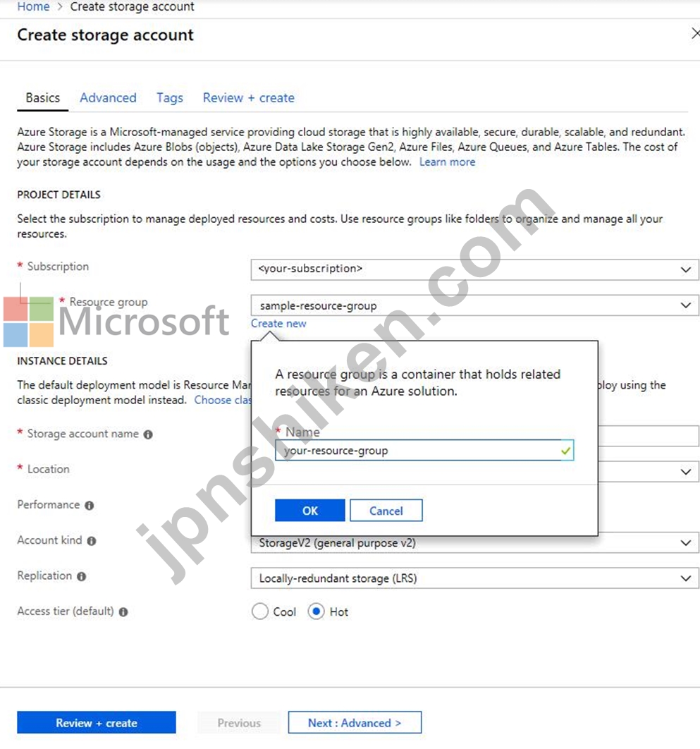
Task: Open the Subscription dropdown
Action: tap(474, 269)
